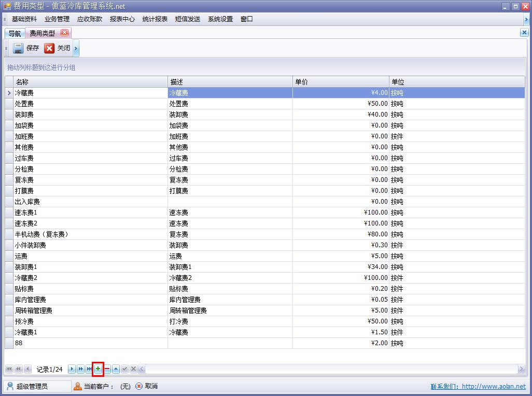This screenshot has height=396, width=532.
Task: Click the 超级管理员 user icon
Action: 10,386
